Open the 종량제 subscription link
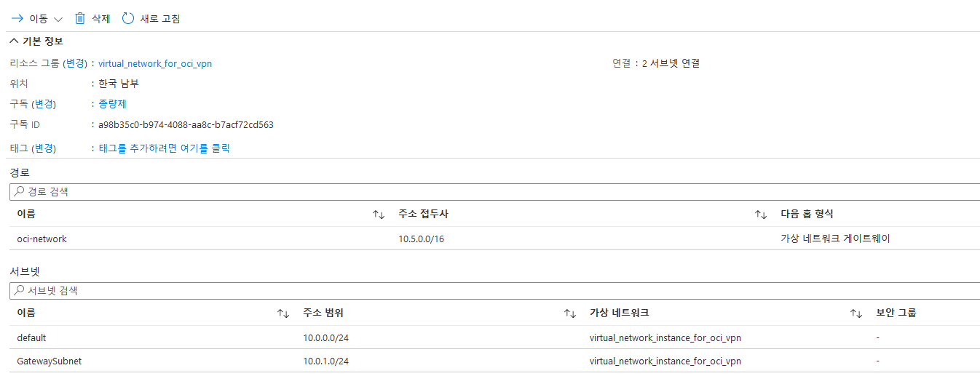Screen dimensions: 980x384 click(x=112, y=104)
